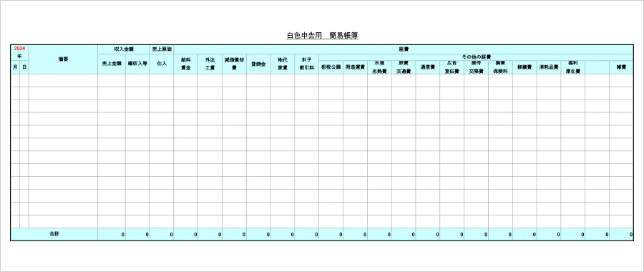Click the 給料賃金 column header
This screenshot has height=272, width=644.
185,64
